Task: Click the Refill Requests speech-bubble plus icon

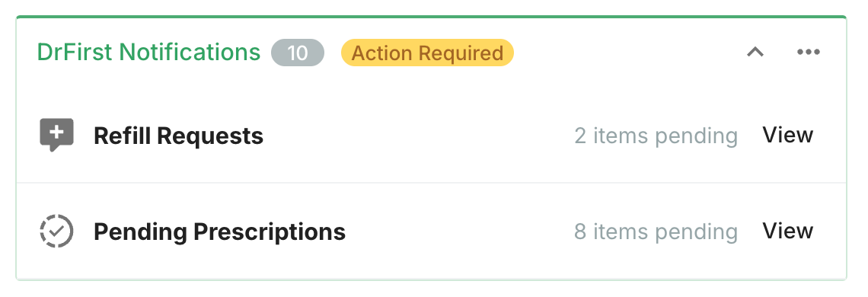Action: coord(56,135)
